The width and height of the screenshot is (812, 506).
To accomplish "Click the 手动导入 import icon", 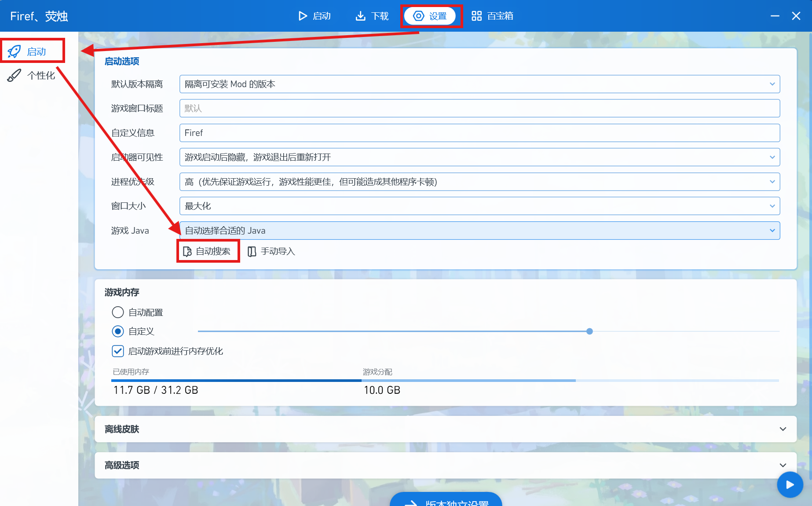I will click(252, 251).
